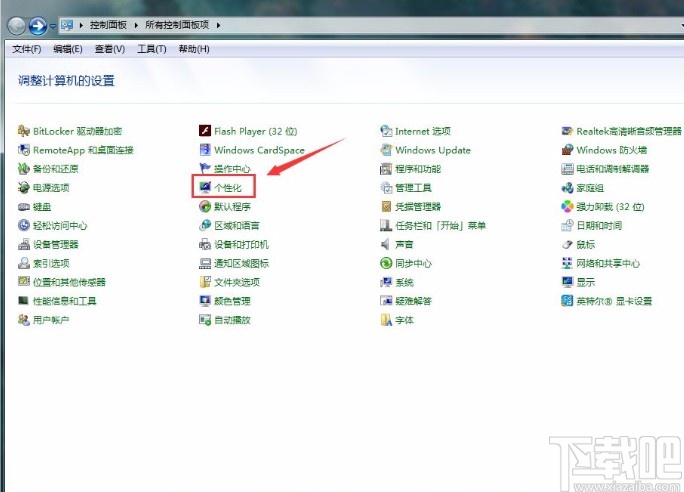The height and width of the screenshot is (492, 684).
Task: Open the 日期和时间 link
Action: click(x=599, y=226)
